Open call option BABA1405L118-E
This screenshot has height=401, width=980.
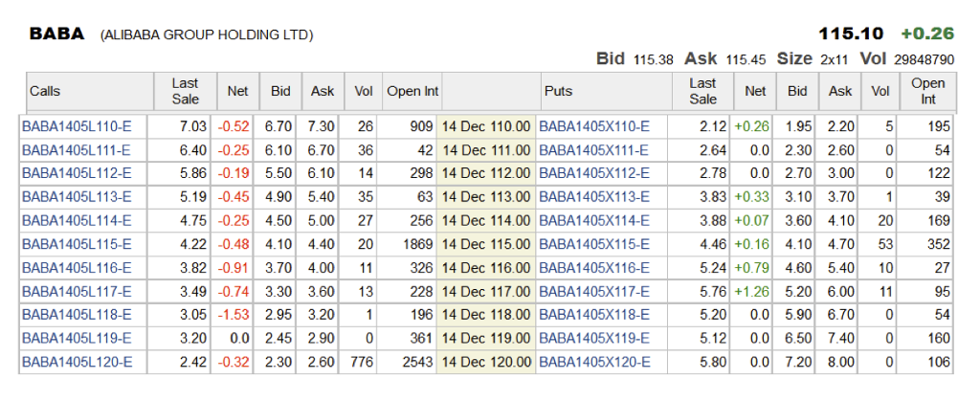click(77, 315)
